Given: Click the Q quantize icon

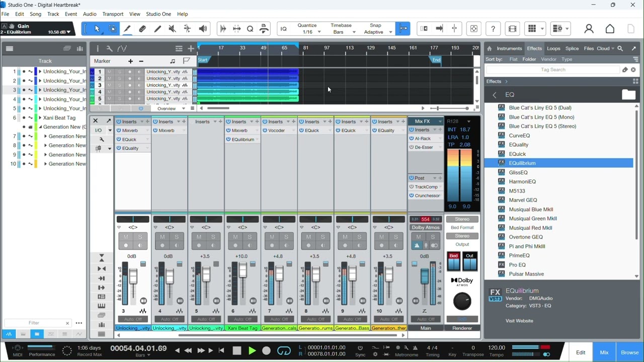Looking at the screenshot, I should tap(250, 29).
